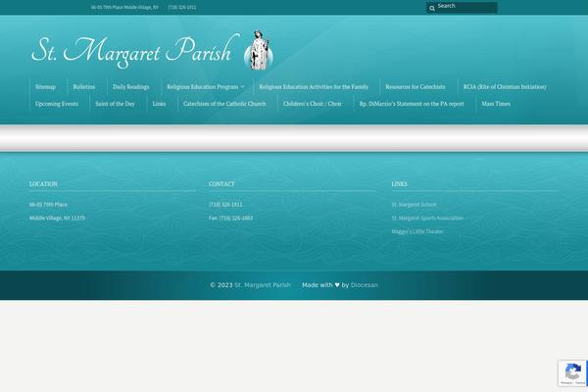The height and width of the screenshot is (392, 588).
Task: Select the Links menu item in navigation
Action: coord(159,104)
